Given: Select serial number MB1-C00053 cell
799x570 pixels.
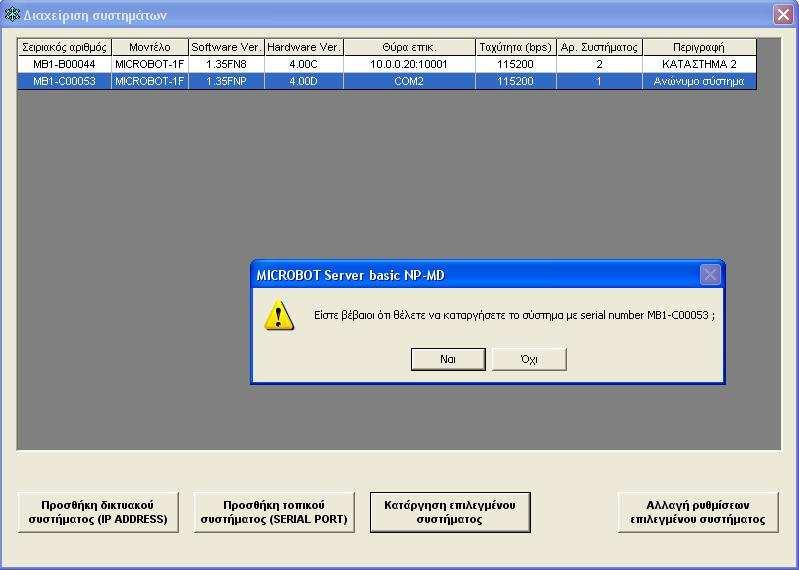Looking at the screenshot, I should coord(65,81).
